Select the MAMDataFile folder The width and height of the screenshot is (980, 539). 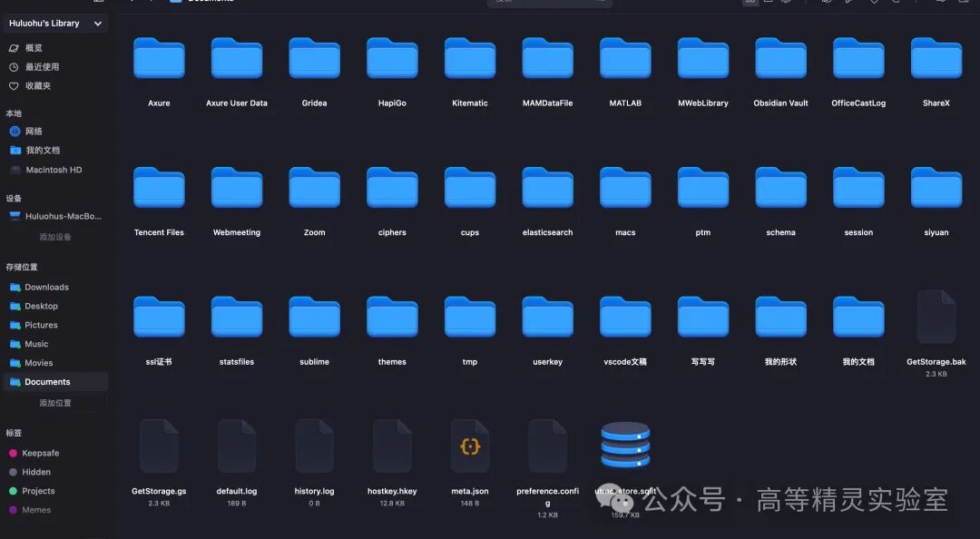pyautogui.click(x=547, y=58)
